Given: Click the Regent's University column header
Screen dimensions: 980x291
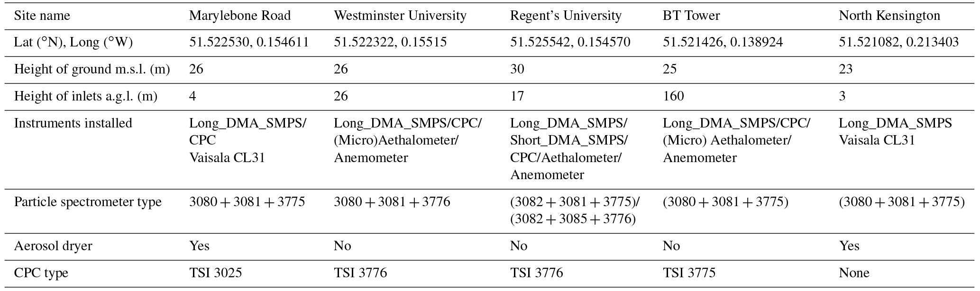Looking at the screenshot, I should [x=565, y=16].
